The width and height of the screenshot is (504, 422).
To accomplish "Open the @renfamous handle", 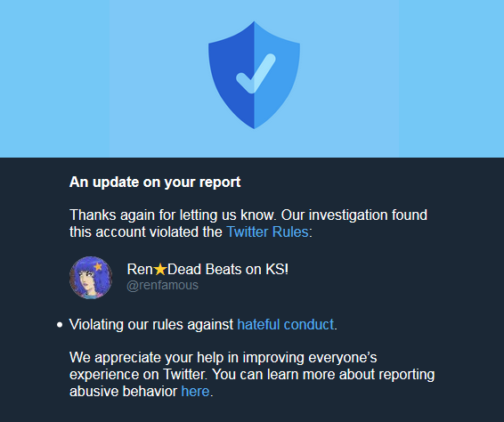I will (162, 286).
